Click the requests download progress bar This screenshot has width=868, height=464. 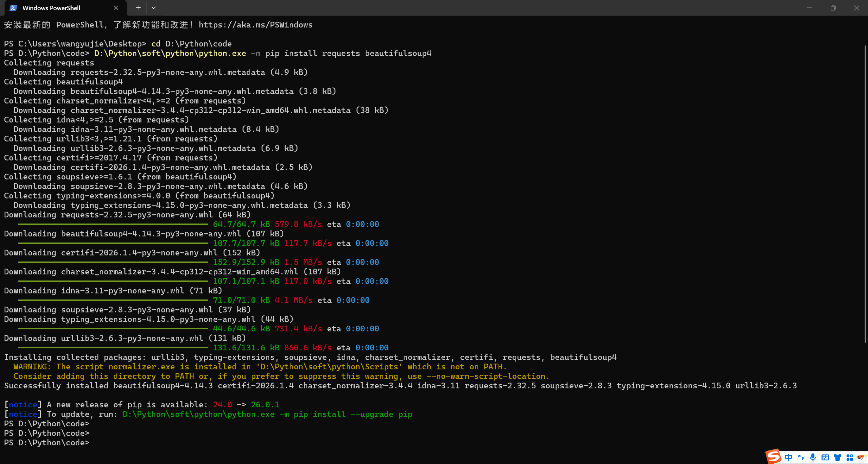click(x=113, y=224)
